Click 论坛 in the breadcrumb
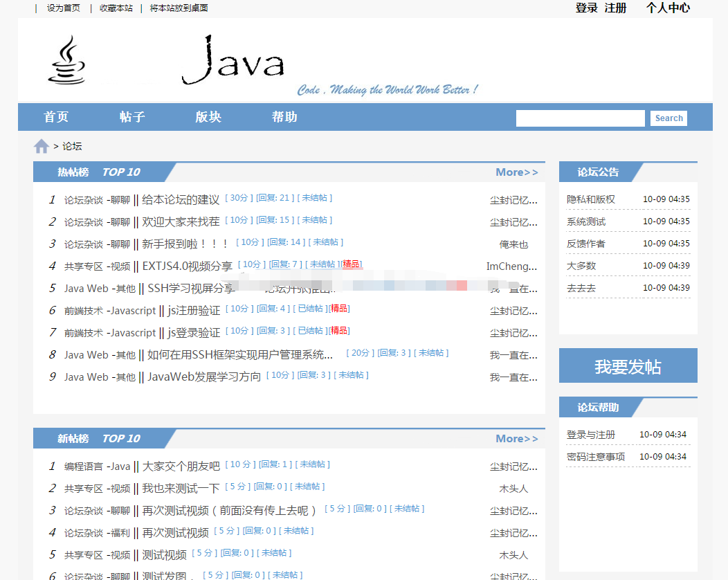728x580 pixels. pos(72,146)
